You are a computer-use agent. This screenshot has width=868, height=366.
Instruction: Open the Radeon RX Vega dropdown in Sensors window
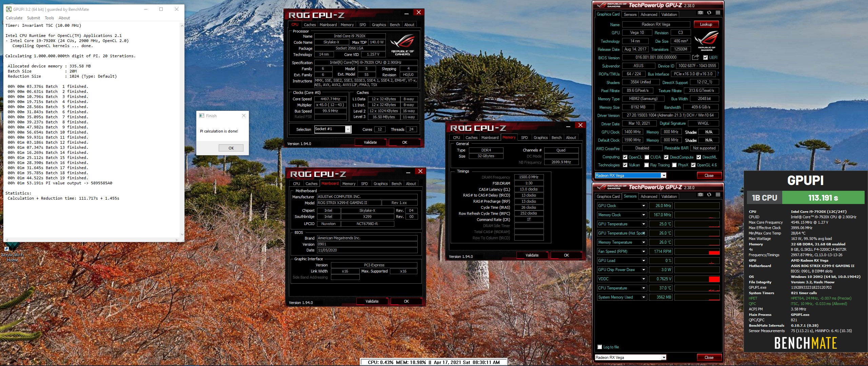[664, 358]
